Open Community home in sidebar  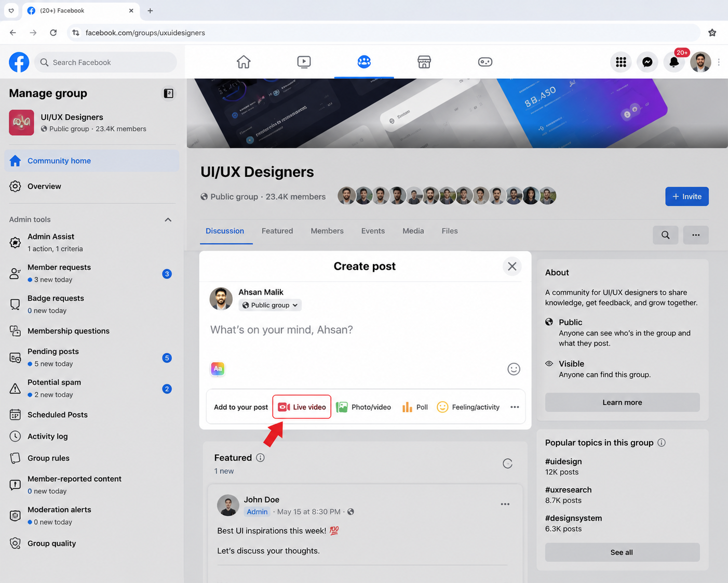(x=92, y=161)
